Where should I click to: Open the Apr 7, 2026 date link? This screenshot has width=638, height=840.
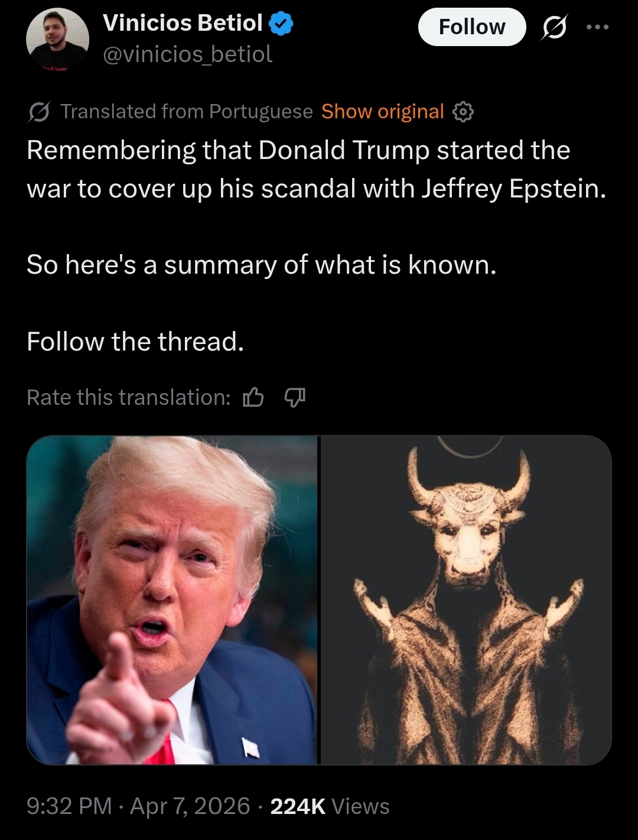coord(190,806)
